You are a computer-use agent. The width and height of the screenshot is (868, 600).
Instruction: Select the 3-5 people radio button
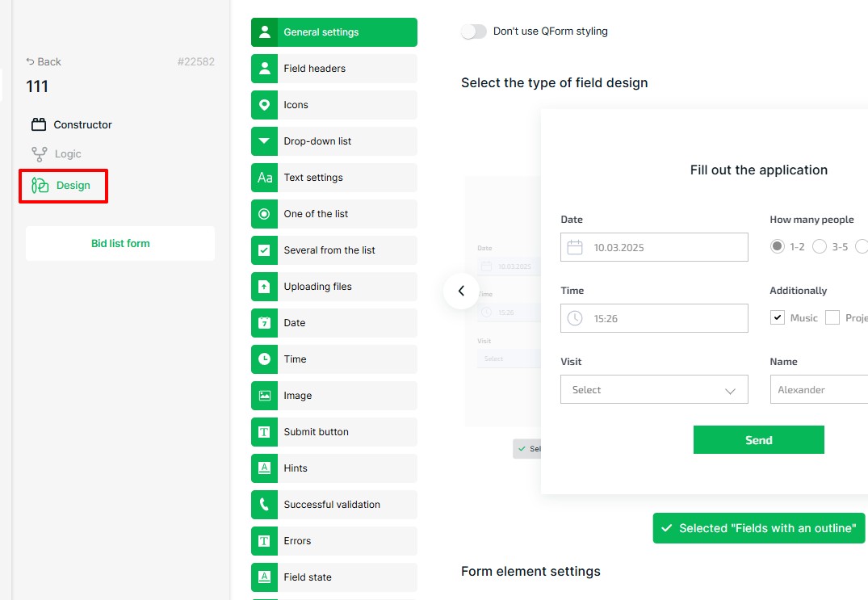(x=820, y=246)
